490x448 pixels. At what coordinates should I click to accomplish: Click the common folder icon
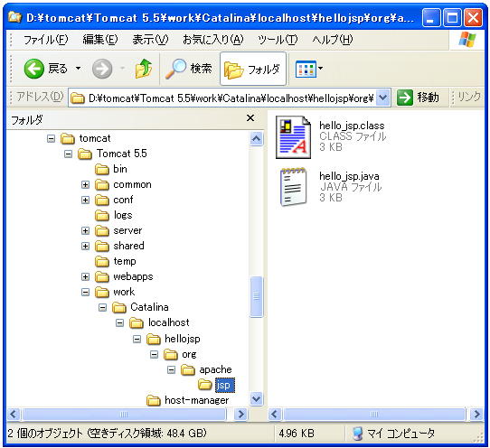[102, 185]
